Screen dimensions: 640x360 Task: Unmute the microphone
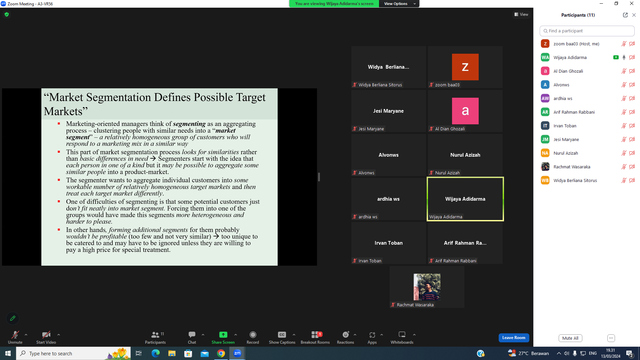(15, 335)
